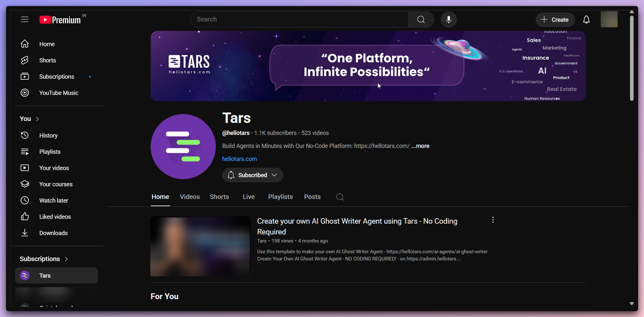Switch to the channel Playlists tab
The image size is (644, 317).
(x=281, y=197)
